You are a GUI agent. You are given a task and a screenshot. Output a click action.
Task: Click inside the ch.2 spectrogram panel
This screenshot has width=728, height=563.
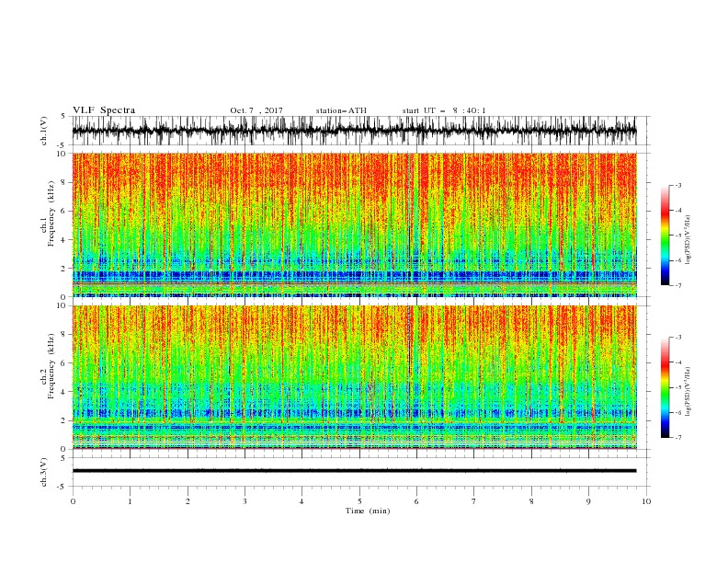[354, 377]
